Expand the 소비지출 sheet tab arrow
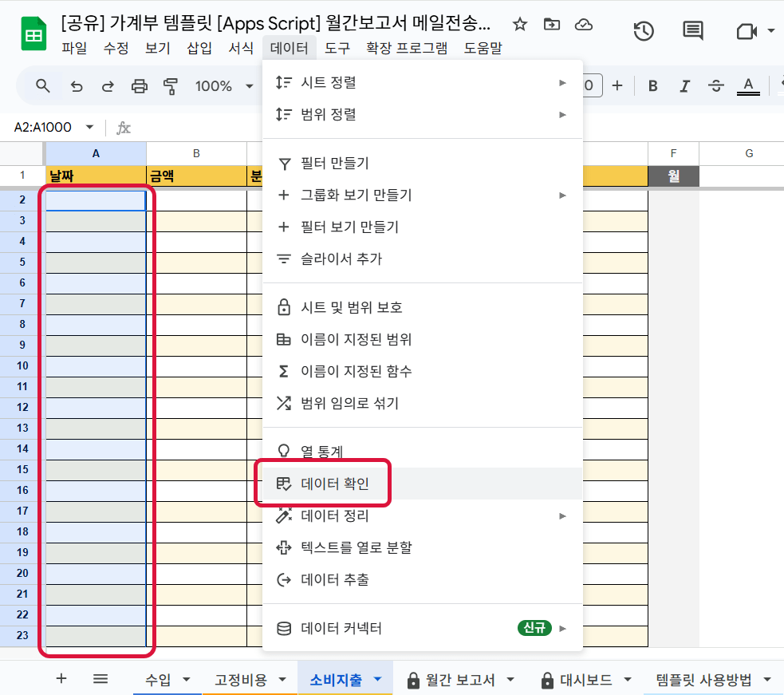784x695 pixels. point(377,680)
